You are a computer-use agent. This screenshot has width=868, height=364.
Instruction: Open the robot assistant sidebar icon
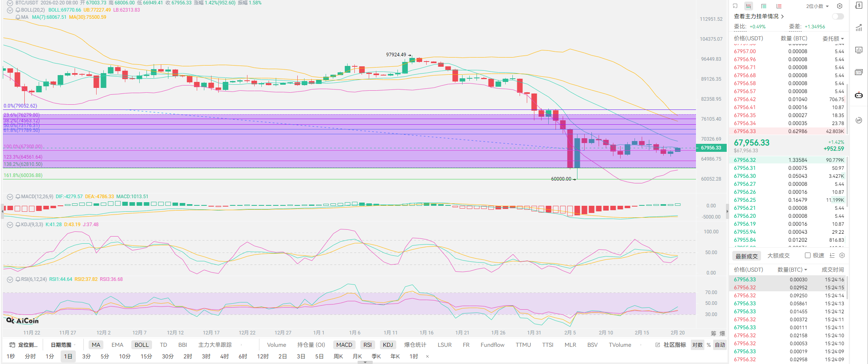859,95
